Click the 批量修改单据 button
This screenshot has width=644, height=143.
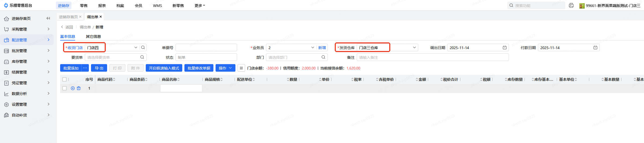pos(199,68)
